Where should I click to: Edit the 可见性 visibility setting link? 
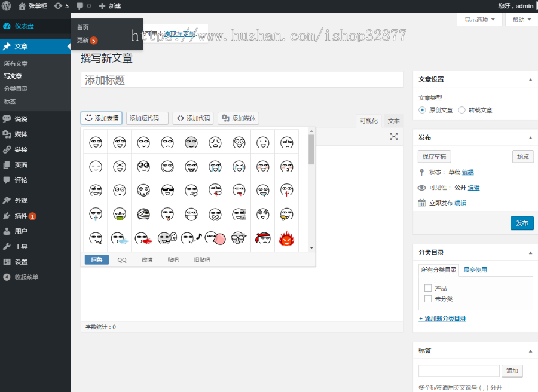(x=474, y=188)
